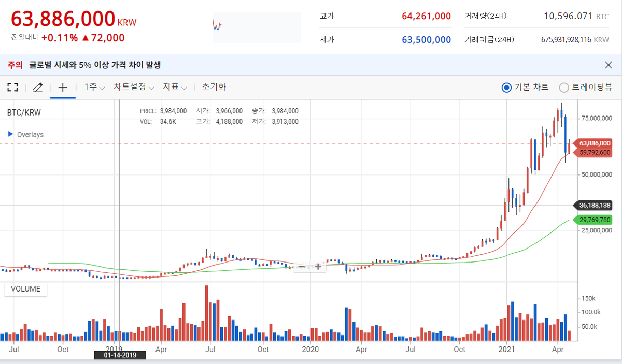Toggle the VOLUME panel label
Viewport: 622px width, 364px height.
pyautogui.click(x=25, y=289)
